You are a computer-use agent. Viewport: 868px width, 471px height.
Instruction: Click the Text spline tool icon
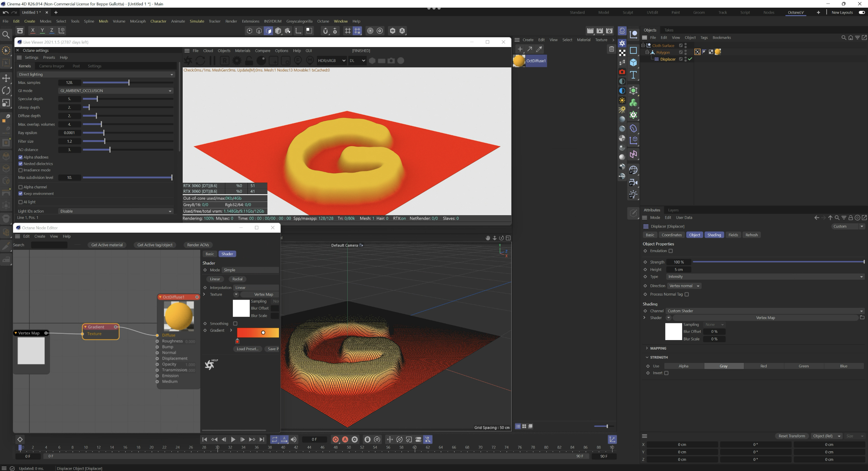tap(633, 75)
